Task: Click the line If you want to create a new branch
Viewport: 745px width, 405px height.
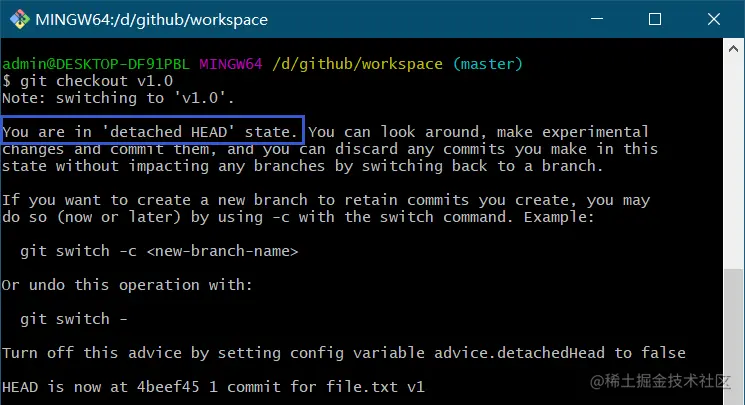Action: [x=326, y=200]
